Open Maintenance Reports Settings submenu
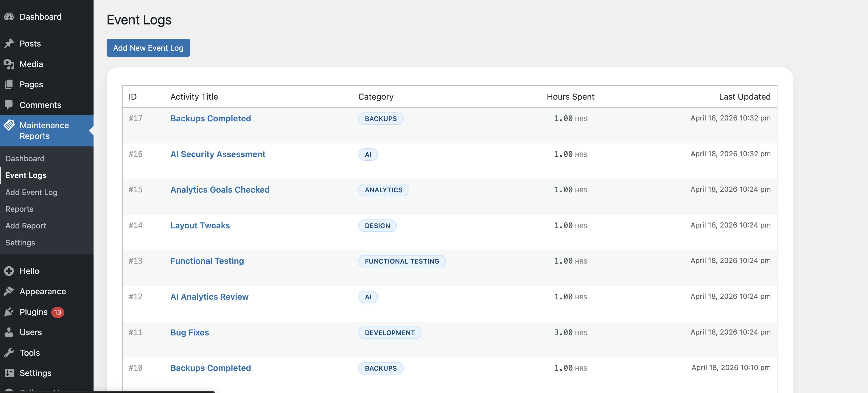This screenshot has height=393, width=868. click(x=20, y=242)
